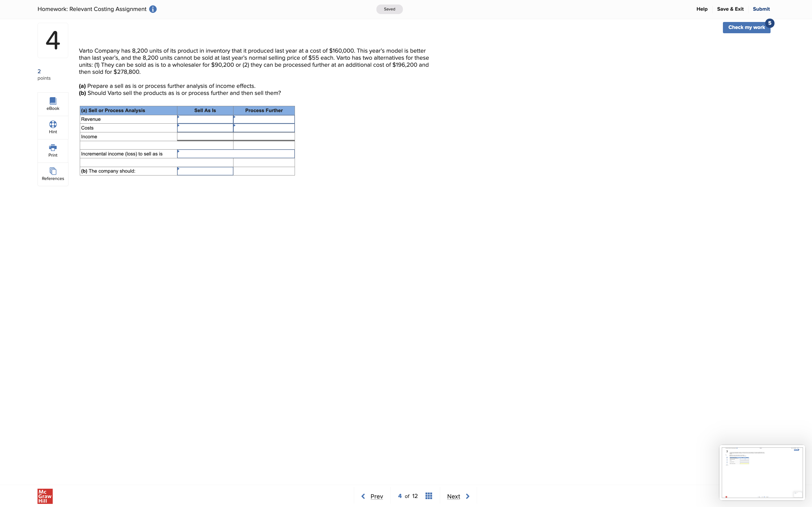Click the Save & Exit menu item

click(731, 9)
